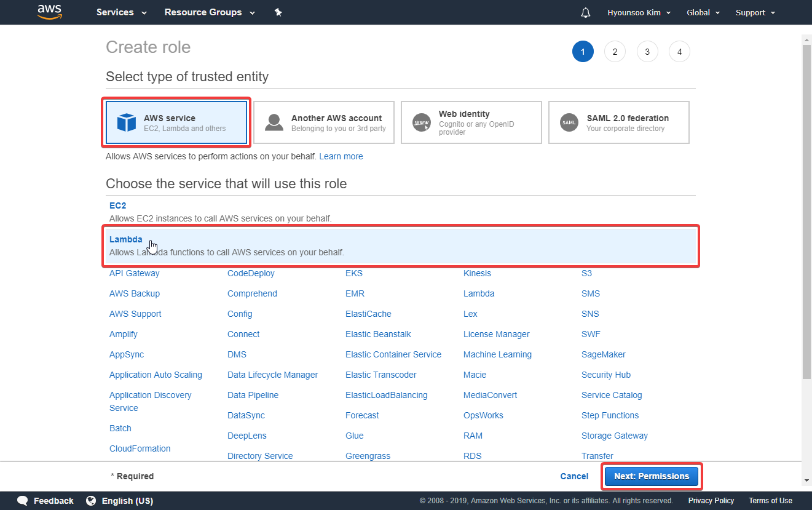Select Web identity entity card
The width and height of the screenshot is (812, 510).
point(471,122)
